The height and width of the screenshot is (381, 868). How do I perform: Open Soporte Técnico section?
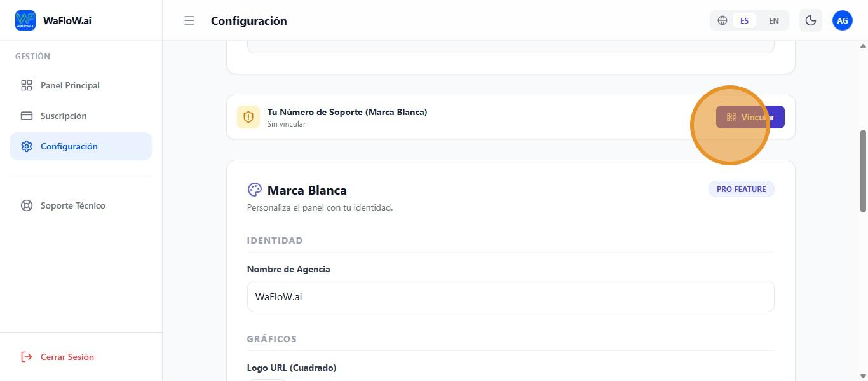[73, 205]
